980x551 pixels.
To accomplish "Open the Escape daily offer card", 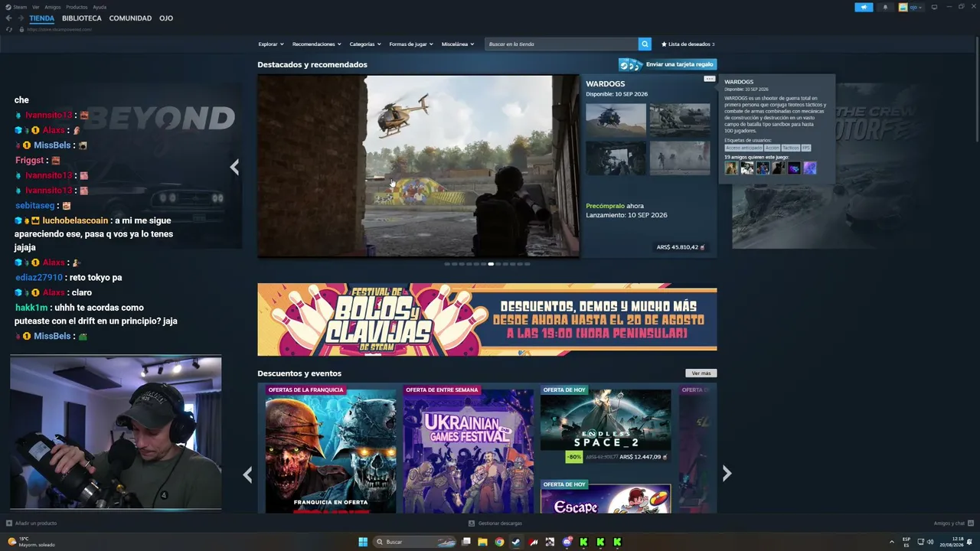I will (x=606, y=497).
